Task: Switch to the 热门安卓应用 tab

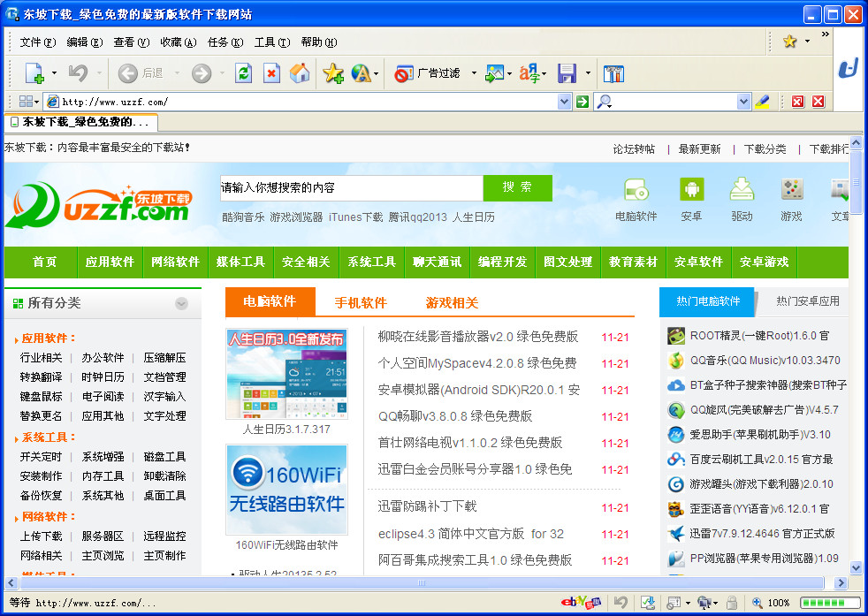Action: 807,301
